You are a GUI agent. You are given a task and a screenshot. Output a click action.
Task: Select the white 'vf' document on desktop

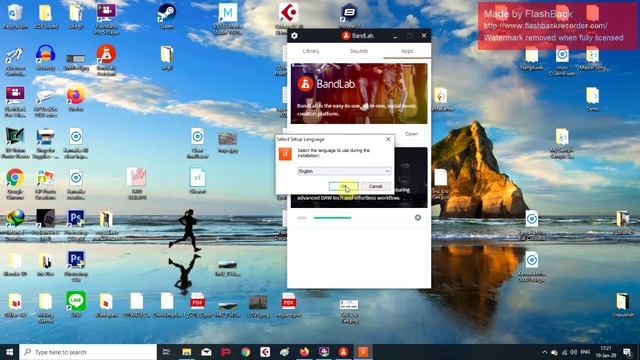point(198,181)
